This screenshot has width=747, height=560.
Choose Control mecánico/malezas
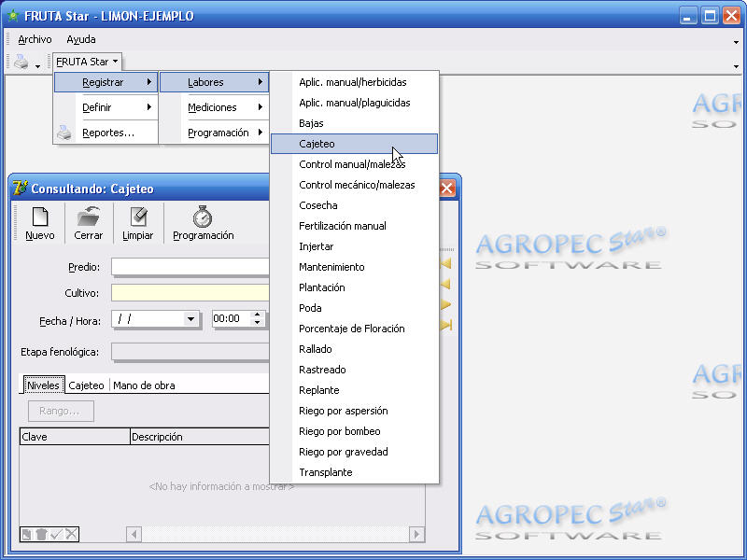pos(354,185)
